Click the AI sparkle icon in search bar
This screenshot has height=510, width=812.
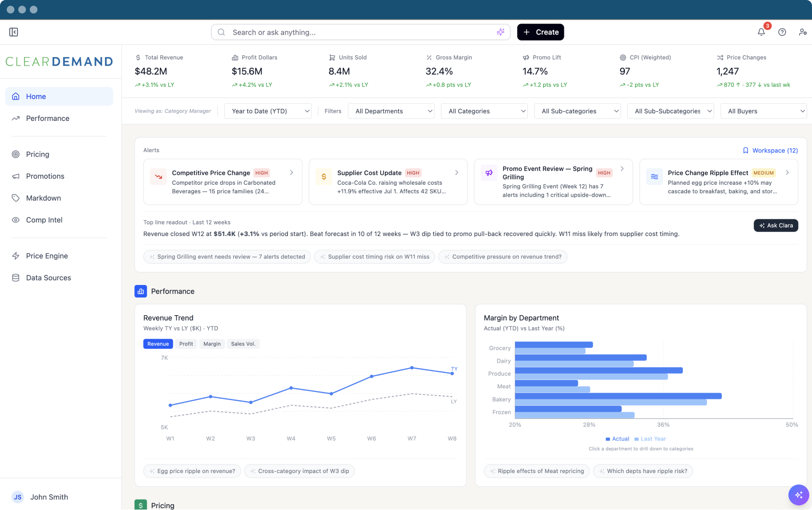501,32
